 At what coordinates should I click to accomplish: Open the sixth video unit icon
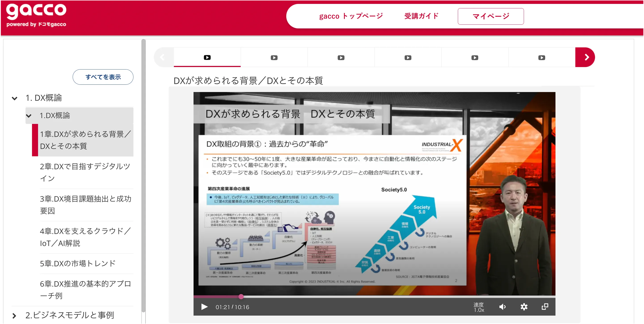(541, 58)
